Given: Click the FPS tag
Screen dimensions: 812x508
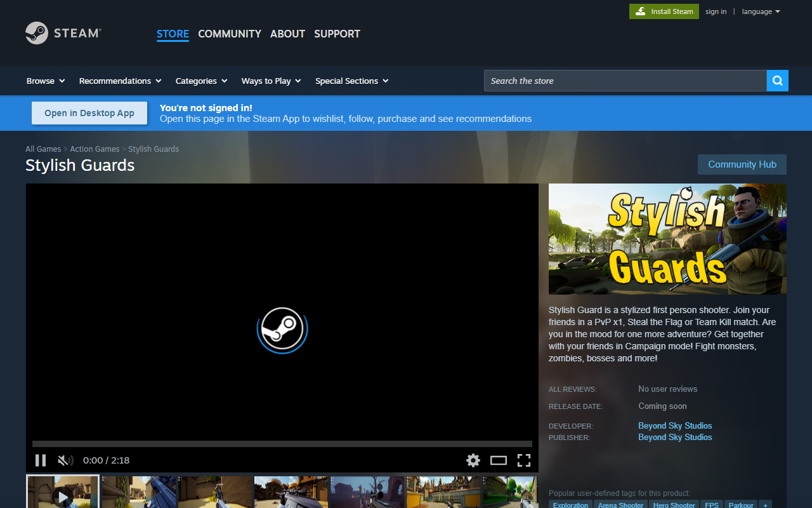Looking at the screenshot, I should pyautogui.click(x=712, y=505).
